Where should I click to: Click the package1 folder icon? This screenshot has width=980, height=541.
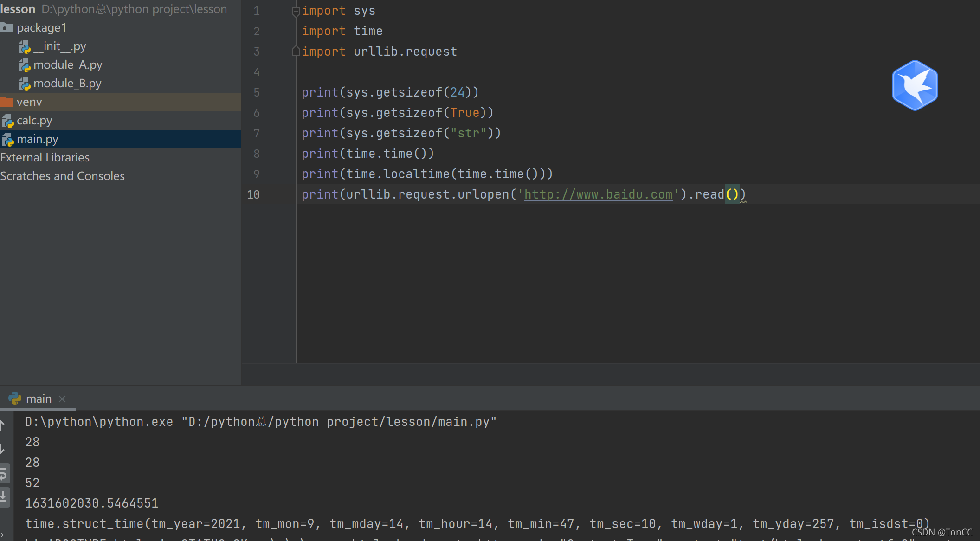pos(6,28)
